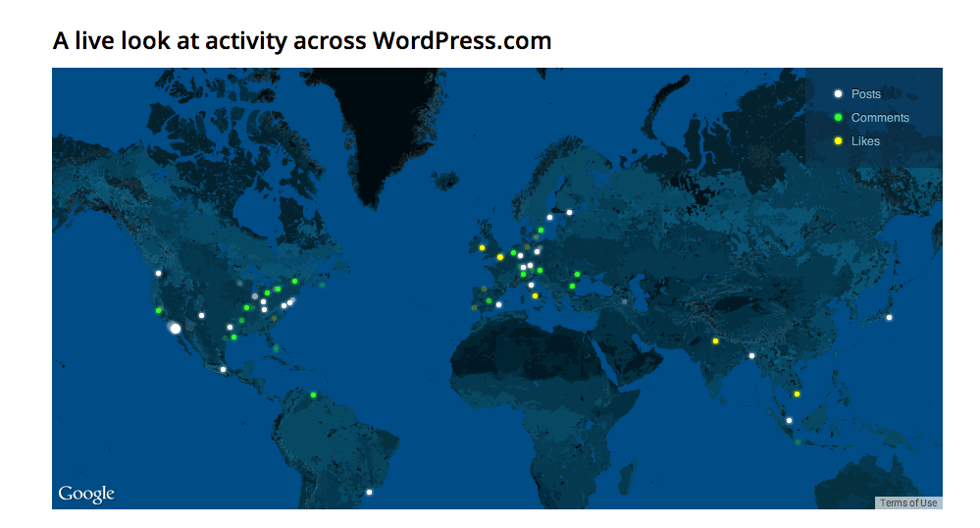
Task: Click the "Likes" legend label
Action: pyautogui.click(x=865, y=141)
